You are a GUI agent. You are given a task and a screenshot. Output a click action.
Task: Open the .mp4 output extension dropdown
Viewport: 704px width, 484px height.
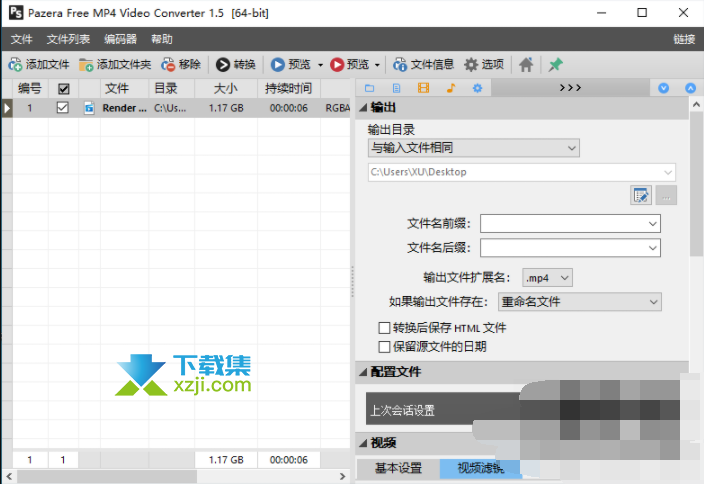[547, 278]
